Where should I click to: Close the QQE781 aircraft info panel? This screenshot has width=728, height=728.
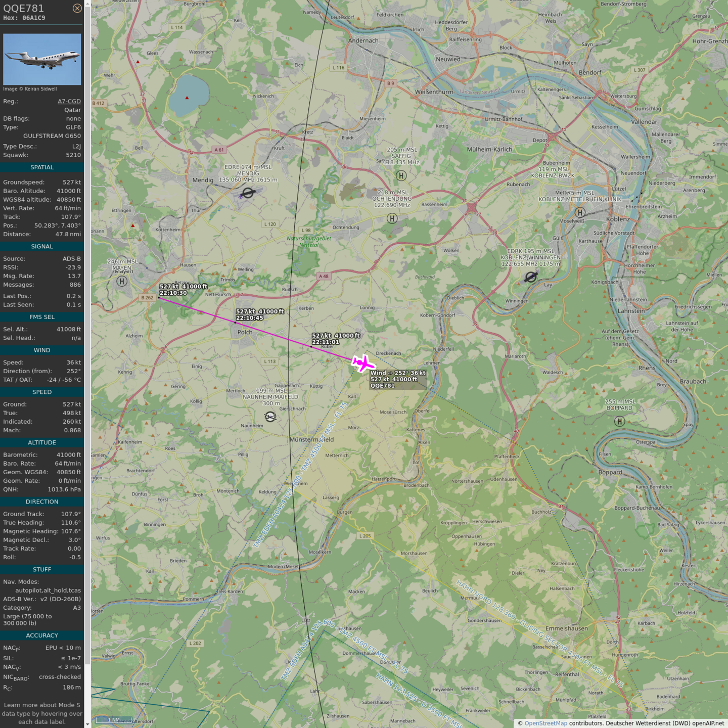click(77, 8)
